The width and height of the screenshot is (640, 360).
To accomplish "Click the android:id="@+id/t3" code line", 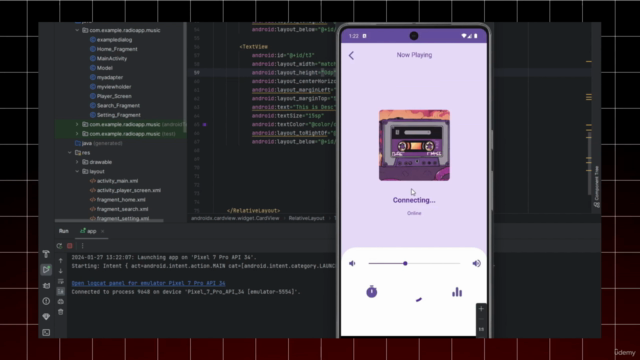I will click(283, 56).
